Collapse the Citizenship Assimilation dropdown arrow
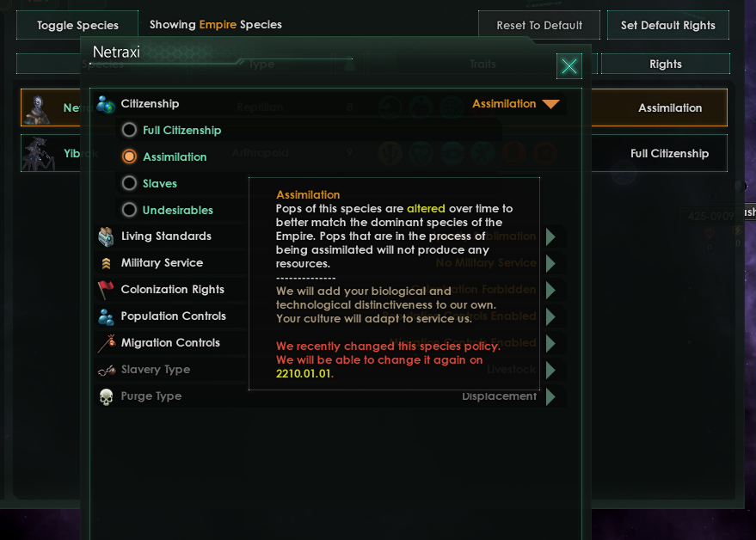756x540 pixels. (x=551, y=105)
